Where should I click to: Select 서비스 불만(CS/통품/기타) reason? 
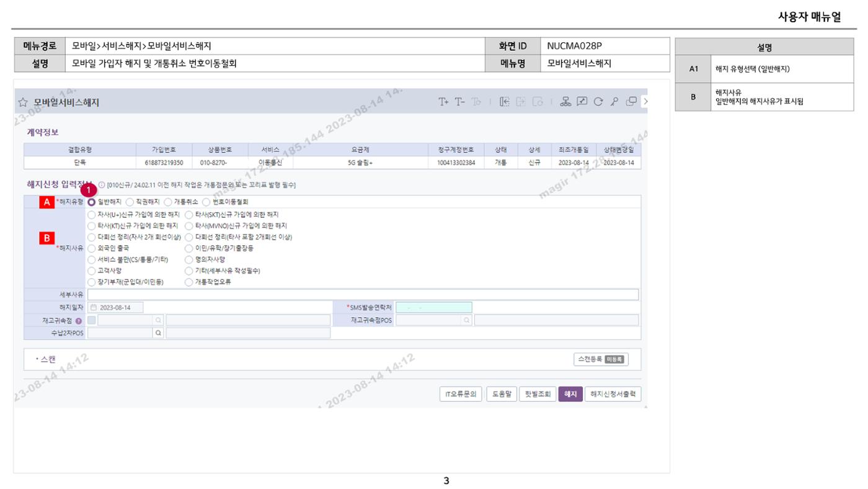[92, 259]
